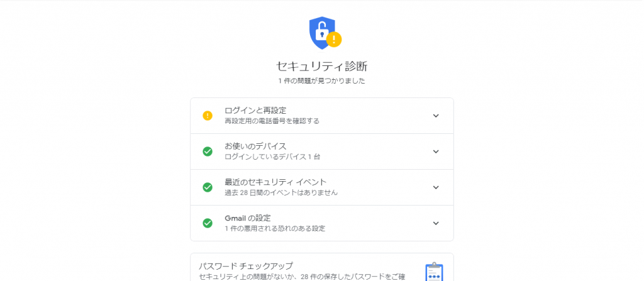Open the パスワード チェックアップ card
This screenshot has height=281, width=644.
pyautogui.click(x=322, y=267)
